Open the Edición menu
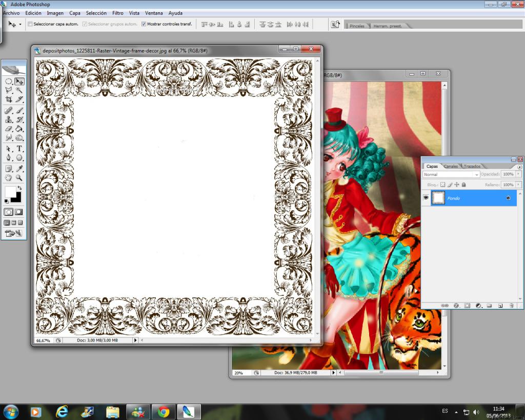Screen dimensions: 525x420 point(33,13)
